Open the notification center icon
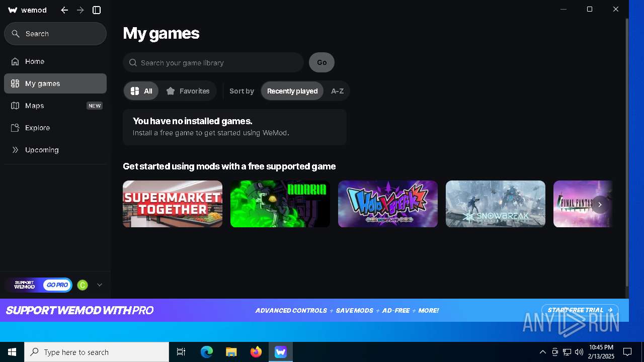This screenshot has height=362, width=644. 627,352
